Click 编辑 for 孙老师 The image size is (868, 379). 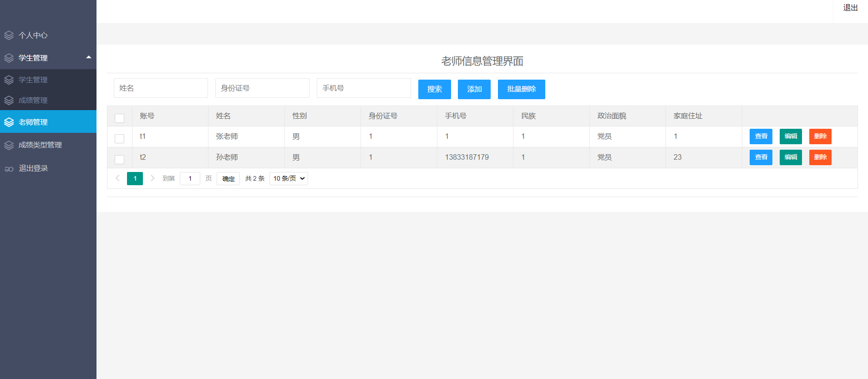[x=791, y=157]
